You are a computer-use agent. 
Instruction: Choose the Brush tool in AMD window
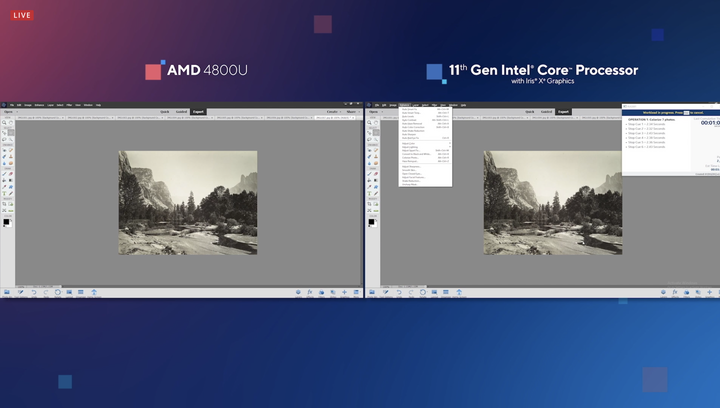(4, 174)
